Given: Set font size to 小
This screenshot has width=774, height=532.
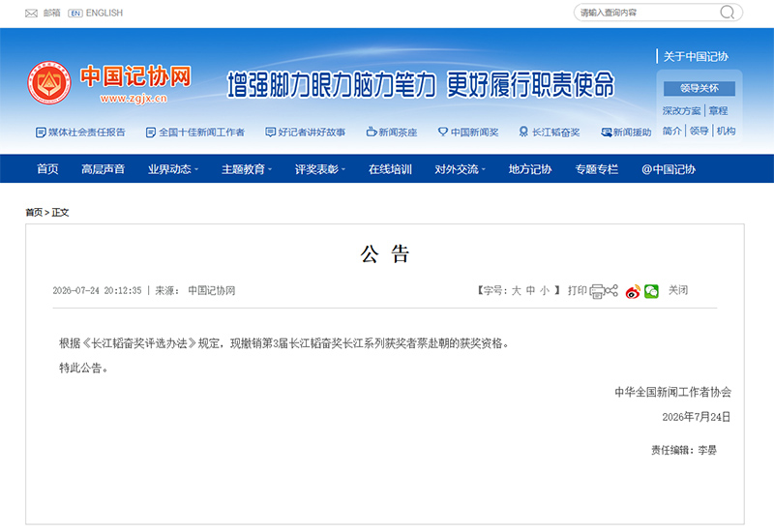Looking at the screenshot, I should click(x=545, y=290).
